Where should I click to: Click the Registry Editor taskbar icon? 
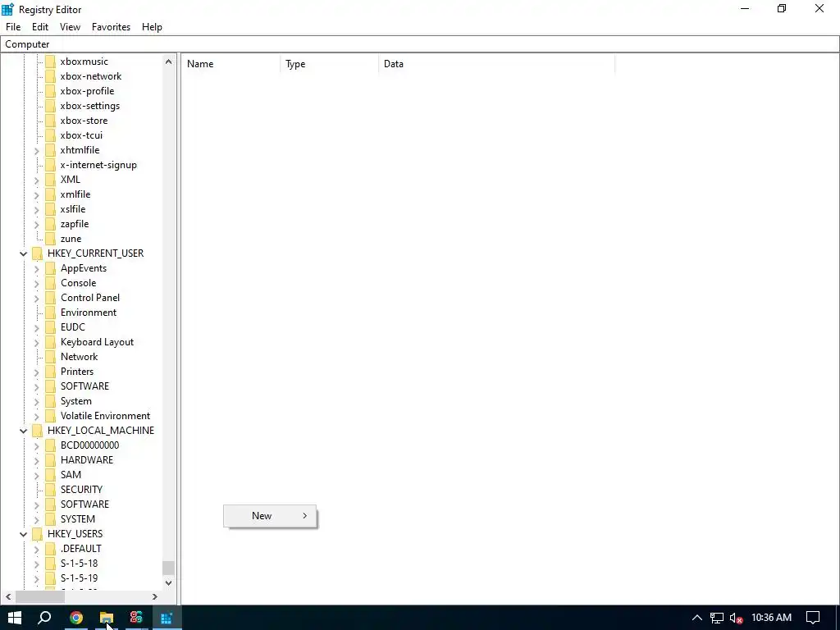point(167,618)
